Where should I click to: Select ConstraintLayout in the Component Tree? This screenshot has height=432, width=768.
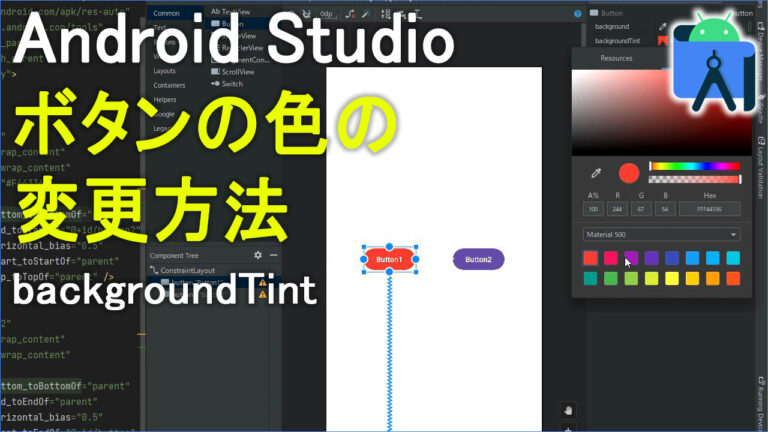[x=183, y=270]
